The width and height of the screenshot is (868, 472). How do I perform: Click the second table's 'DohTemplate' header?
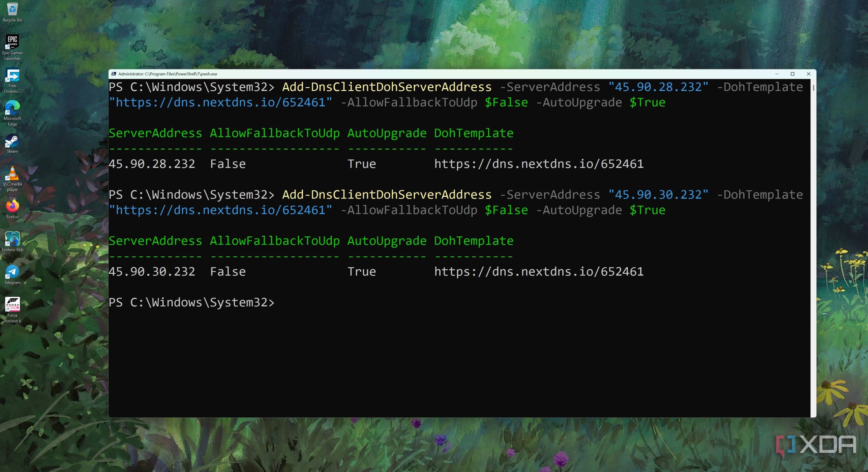474,241
